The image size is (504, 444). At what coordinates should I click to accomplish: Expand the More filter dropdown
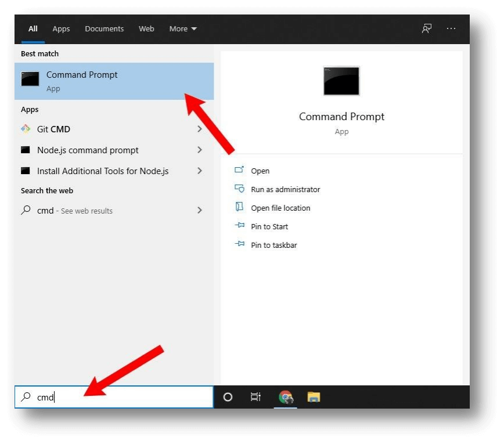pos(182,28)
